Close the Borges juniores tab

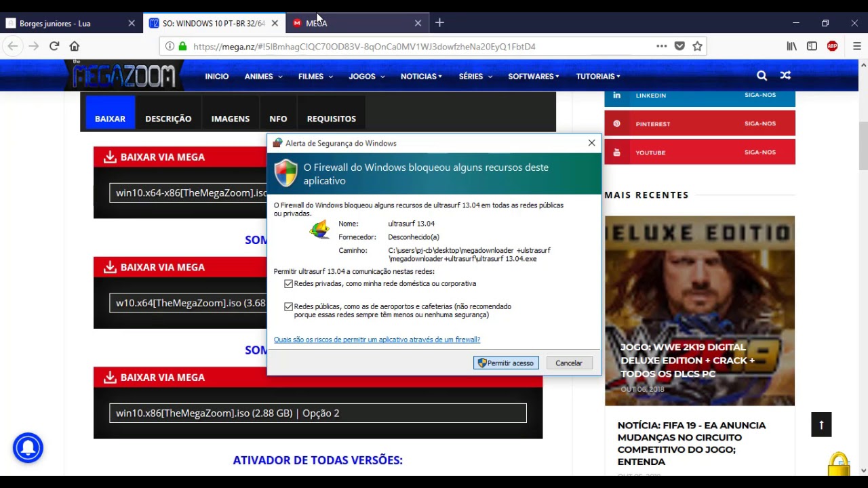point(132,23)
